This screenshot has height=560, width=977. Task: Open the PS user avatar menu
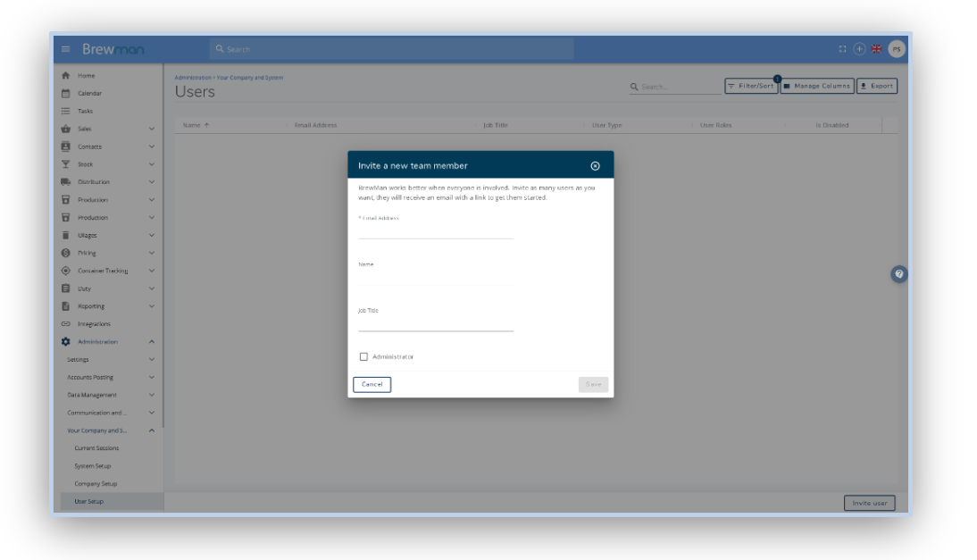[x=896, y=49]
